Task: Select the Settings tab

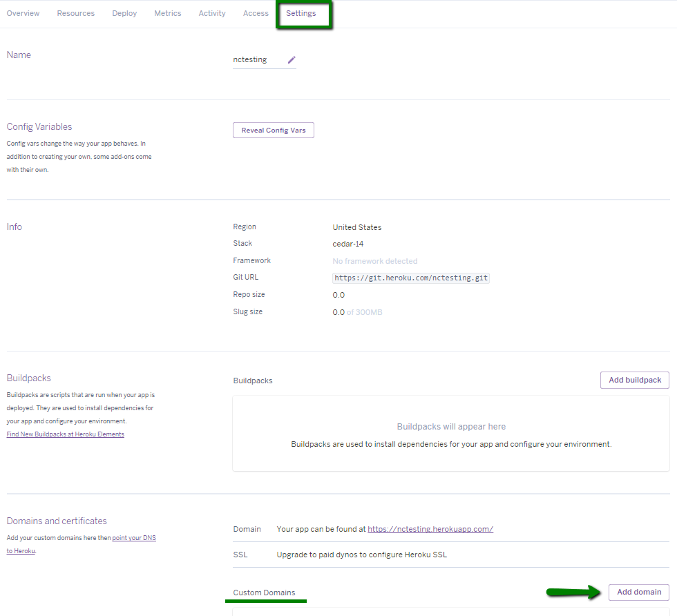Action: [301, 13]
